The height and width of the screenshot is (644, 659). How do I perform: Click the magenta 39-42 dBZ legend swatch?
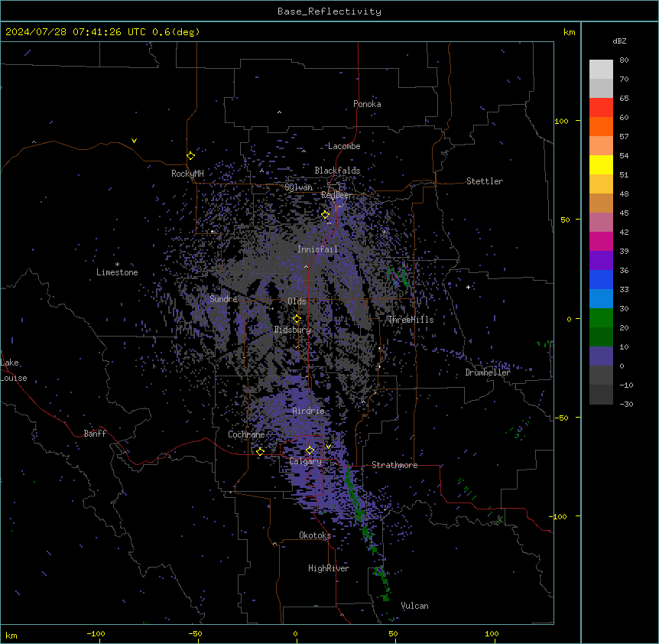601,241
